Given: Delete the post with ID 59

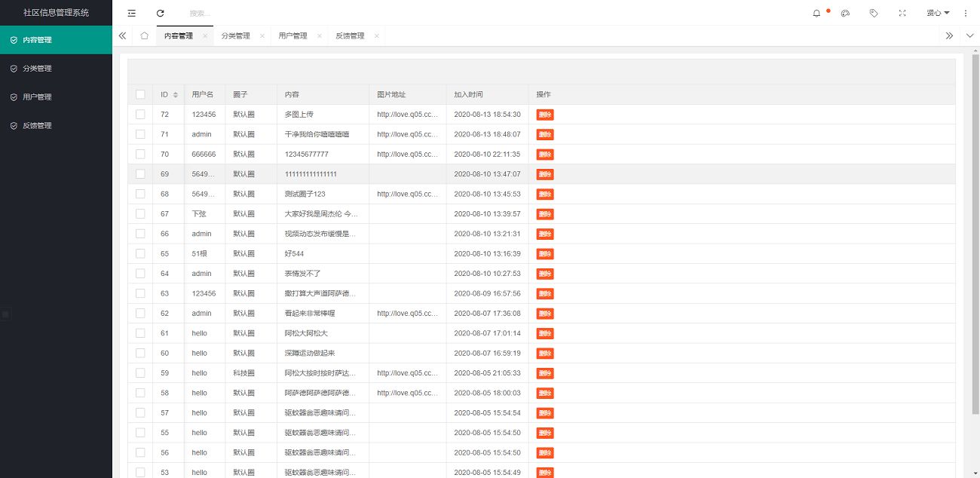Looking at the screenshot, I should [545, 373].
